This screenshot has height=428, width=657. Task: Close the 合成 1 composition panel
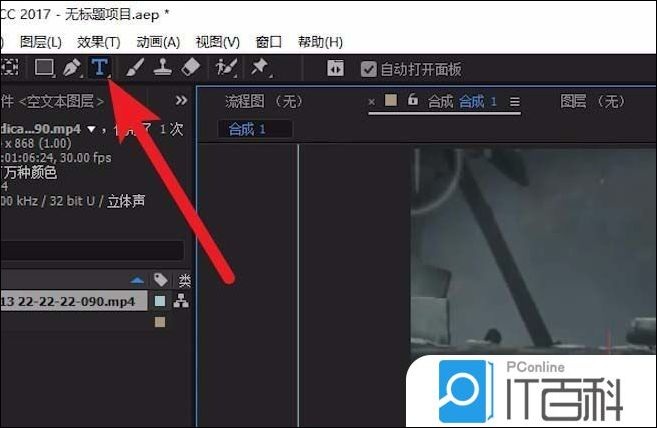coord(371,102)
